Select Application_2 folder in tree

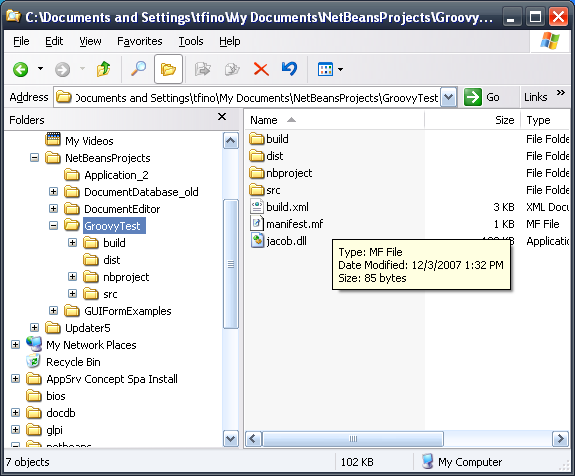[116, 175]
